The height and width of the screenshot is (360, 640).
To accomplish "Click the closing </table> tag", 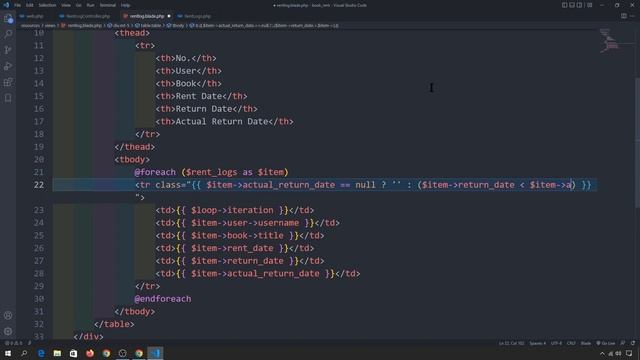I will pos(114,324).
